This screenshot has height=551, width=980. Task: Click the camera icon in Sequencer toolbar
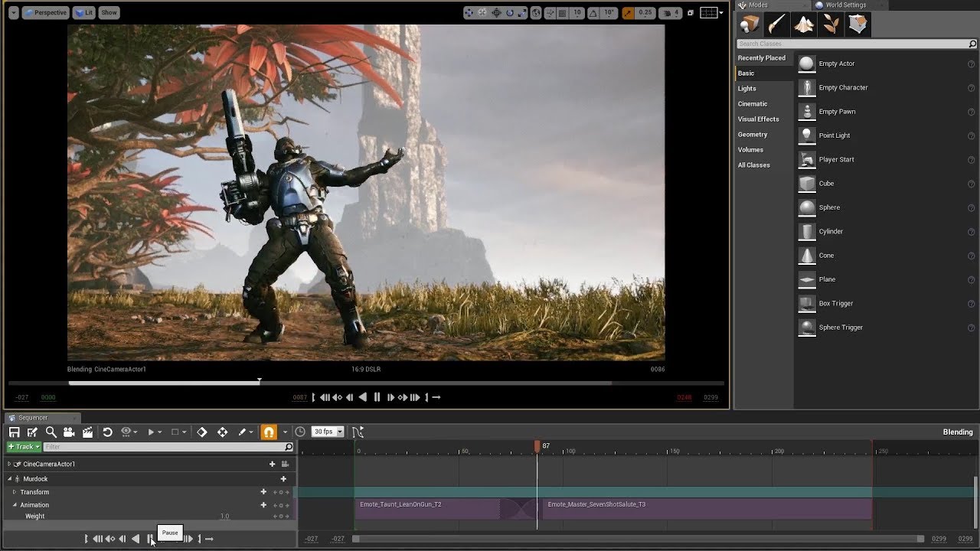(69, 432)
